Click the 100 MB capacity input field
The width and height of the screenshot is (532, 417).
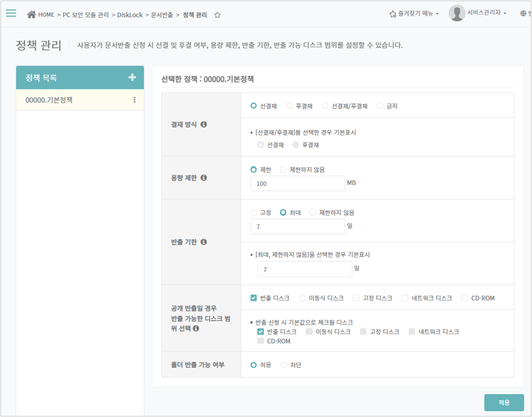297,184
